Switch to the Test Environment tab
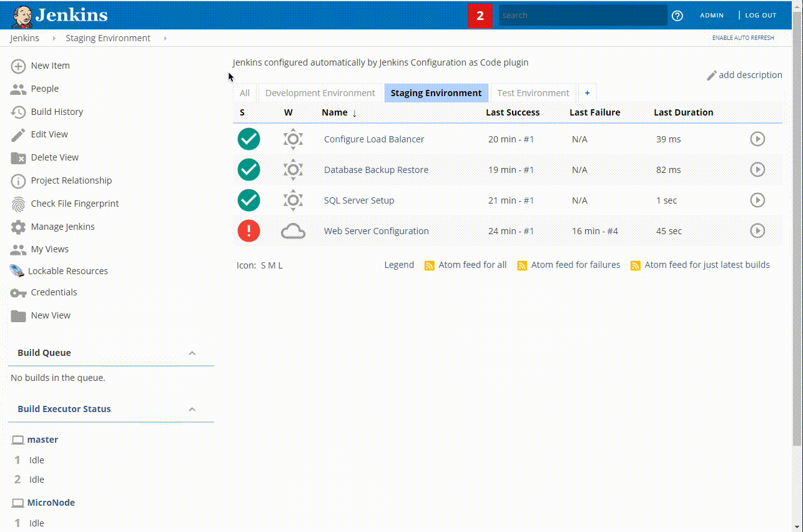This screenshot has width=803, height=532. point(533,93)
